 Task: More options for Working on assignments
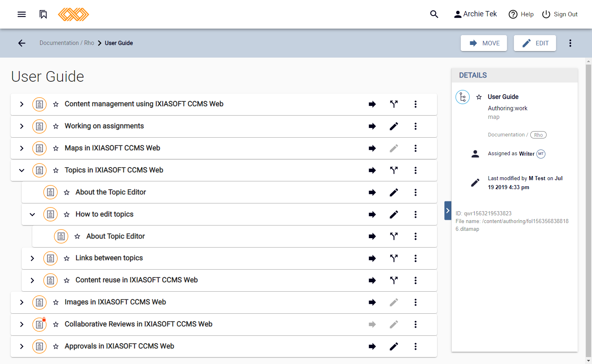415,126
